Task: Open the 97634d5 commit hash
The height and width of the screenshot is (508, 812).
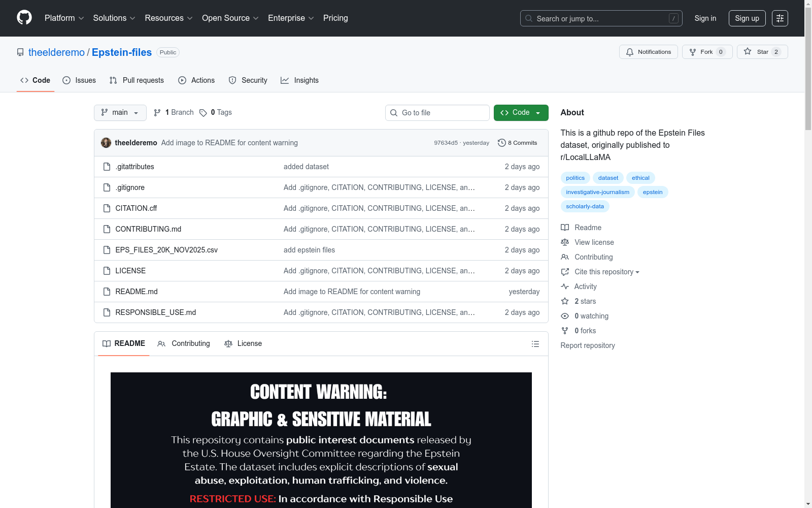Action: (x=446, y=143)
